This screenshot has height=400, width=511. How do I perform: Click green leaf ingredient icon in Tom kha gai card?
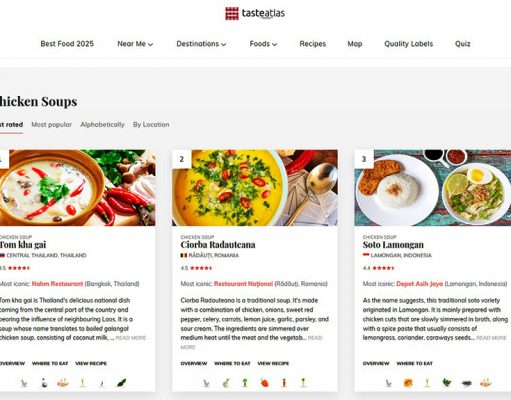pyautogui.click(x=121, y=383)
